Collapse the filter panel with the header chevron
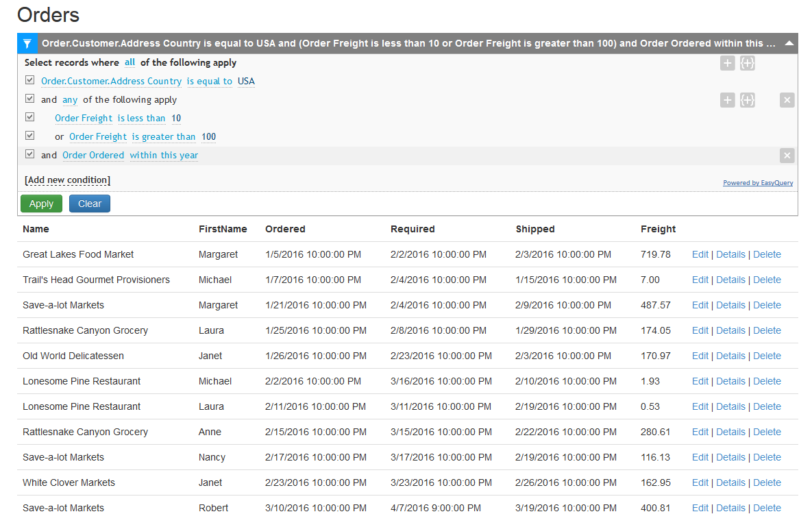 point(788,42)
